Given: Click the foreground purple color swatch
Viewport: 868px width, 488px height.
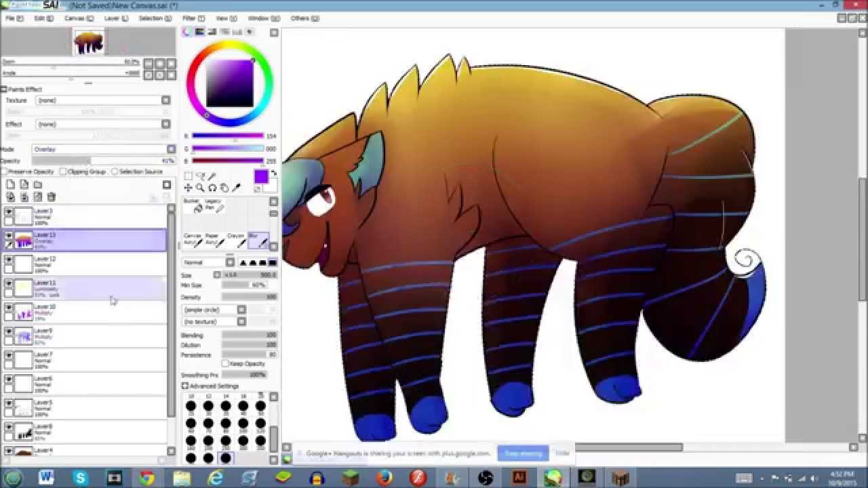Looking at the screenshot, I should (x=261, y=177).
